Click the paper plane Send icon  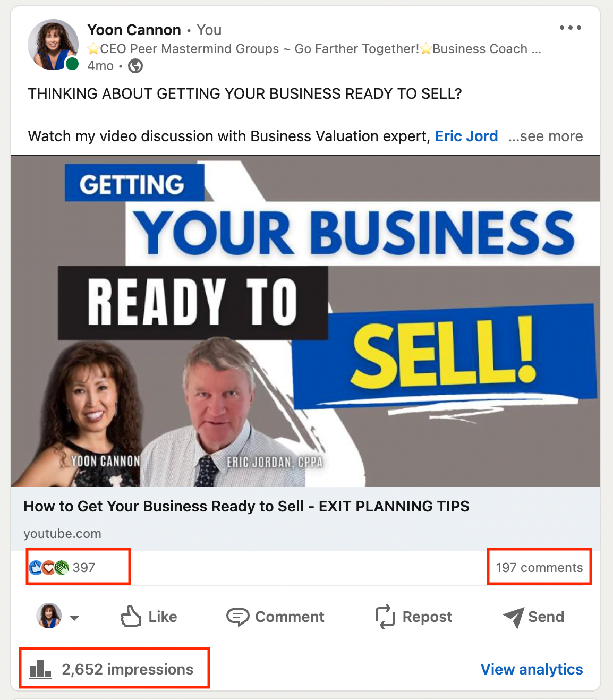click(x=514, y=617)
